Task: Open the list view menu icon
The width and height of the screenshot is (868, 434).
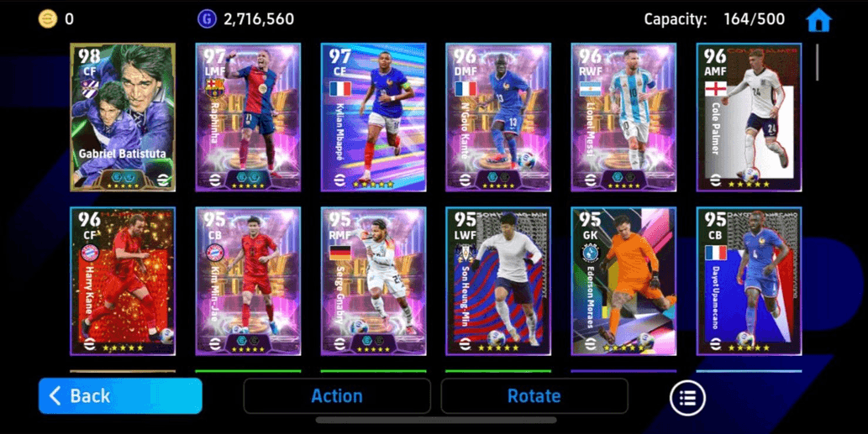Action: (x=687, y=398)
